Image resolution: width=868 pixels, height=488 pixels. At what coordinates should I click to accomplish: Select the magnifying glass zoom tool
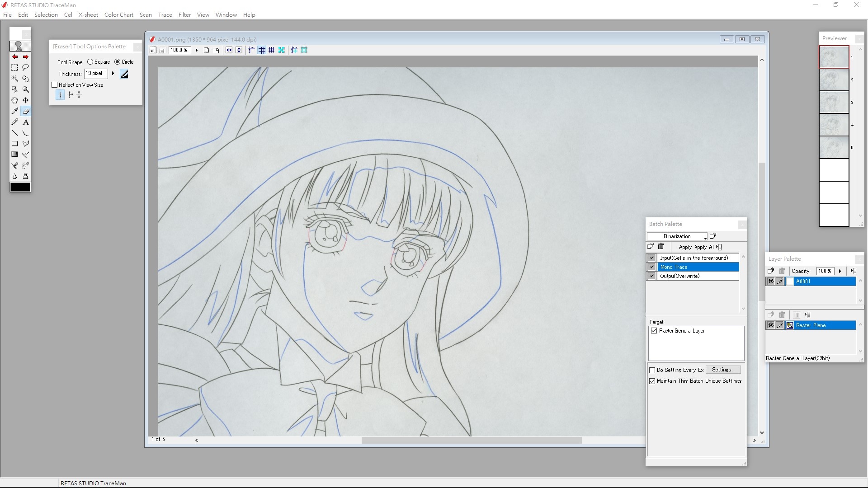(26, 89)
